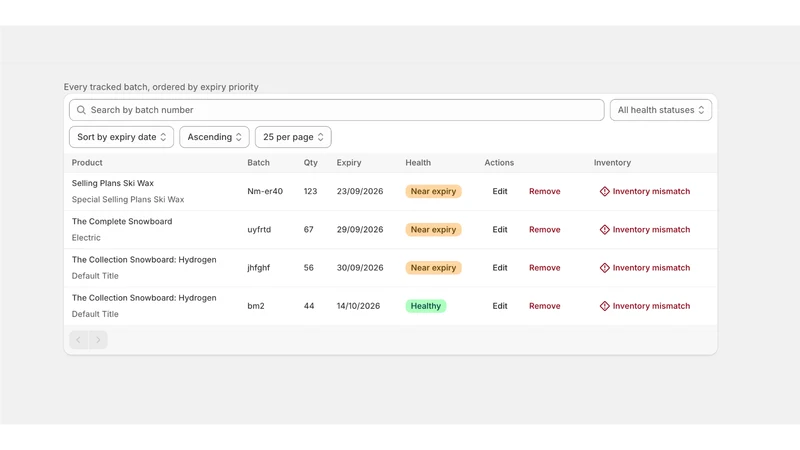Click the search by batch number field
800x450 pixels.
tap(337, 110)
